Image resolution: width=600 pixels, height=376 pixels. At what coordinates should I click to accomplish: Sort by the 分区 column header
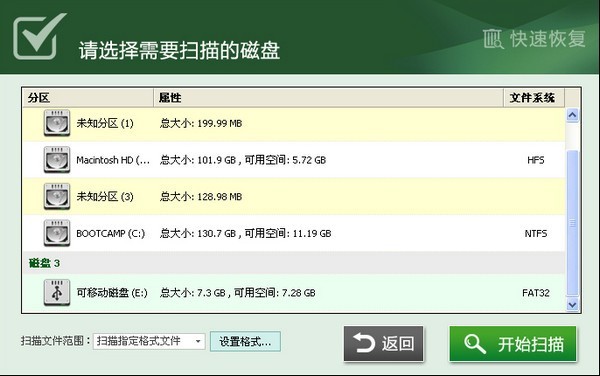88,98
